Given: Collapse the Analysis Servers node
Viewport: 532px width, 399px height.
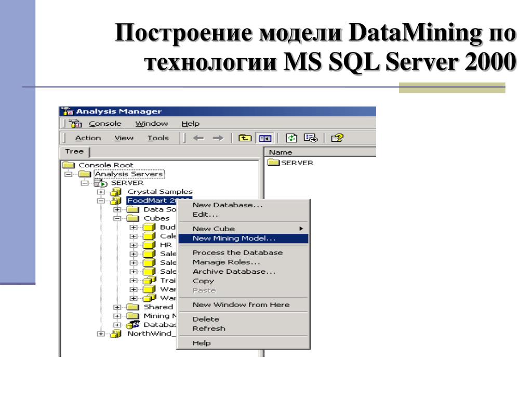Looking at the screenshot, I should click(69, 174).
